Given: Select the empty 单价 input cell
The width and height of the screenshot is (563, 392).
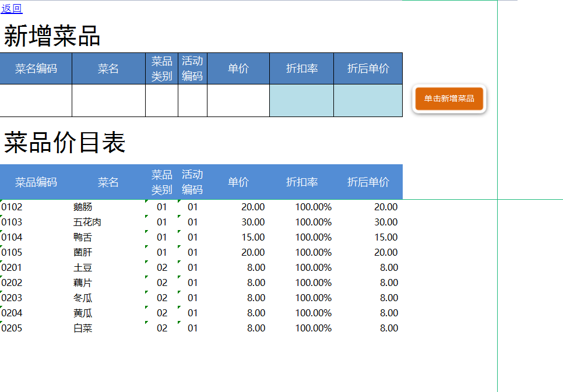Looking at the screenshot, I should 238,101.
